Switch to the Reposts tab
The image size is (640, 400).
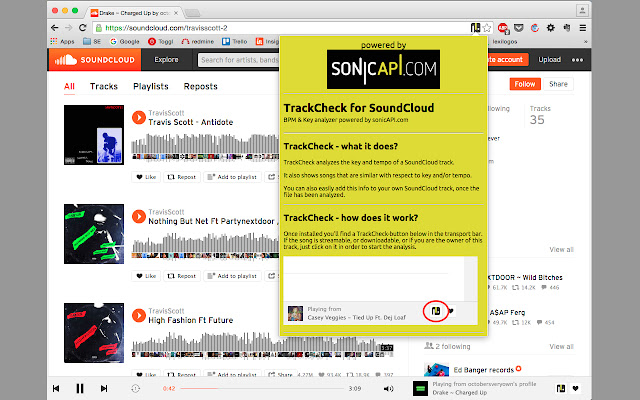click(x=200, y=86)
